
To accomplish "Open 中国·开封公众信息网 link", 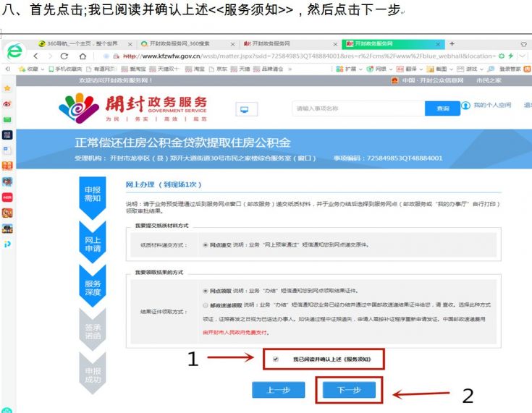I will pos(433,81).
